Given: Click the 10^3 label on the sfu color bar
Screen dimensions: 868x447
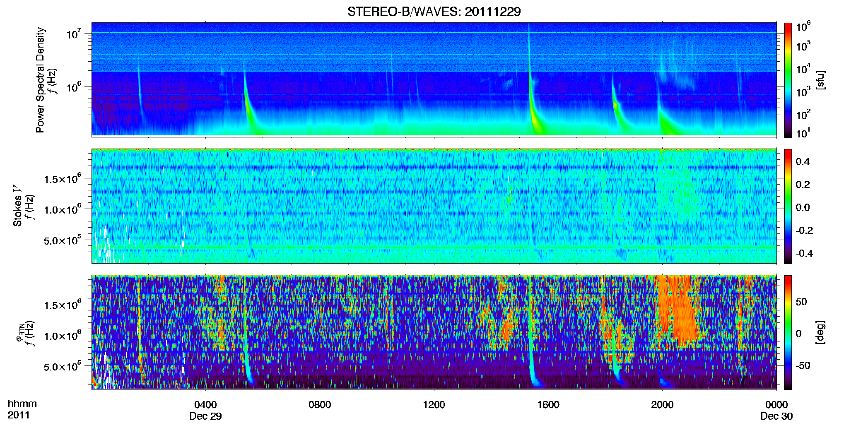Looking at the screenshot, I should (803, 91).
